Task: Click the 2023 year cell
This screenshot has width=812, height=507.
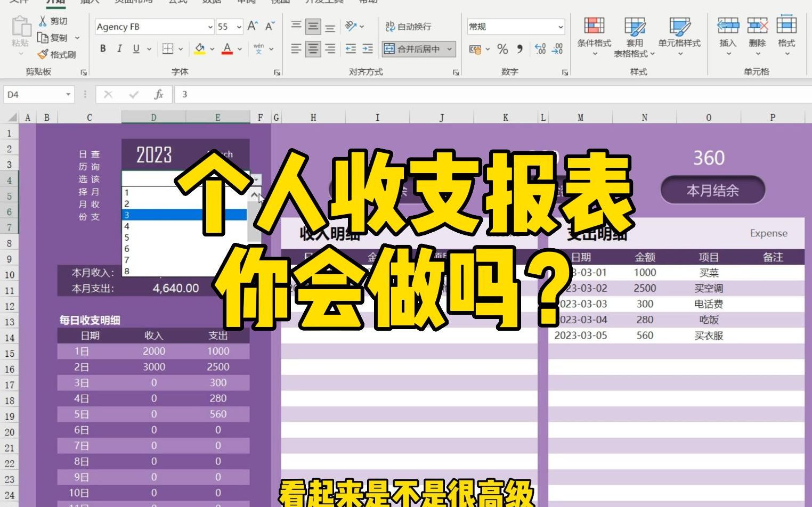Action: (x=154, y=155)
